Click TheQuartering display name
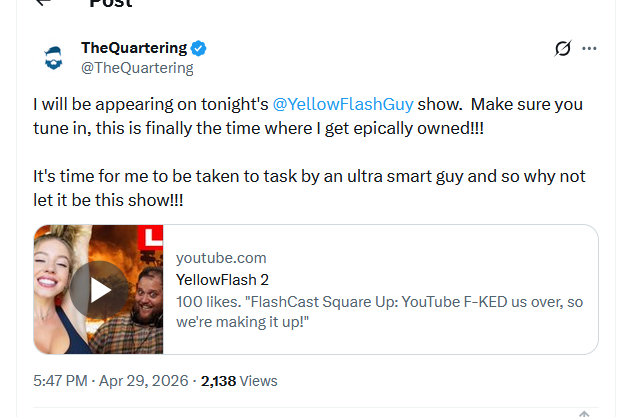Image resolution: width=621 pixels, height=417 pixels. (134, 48)
